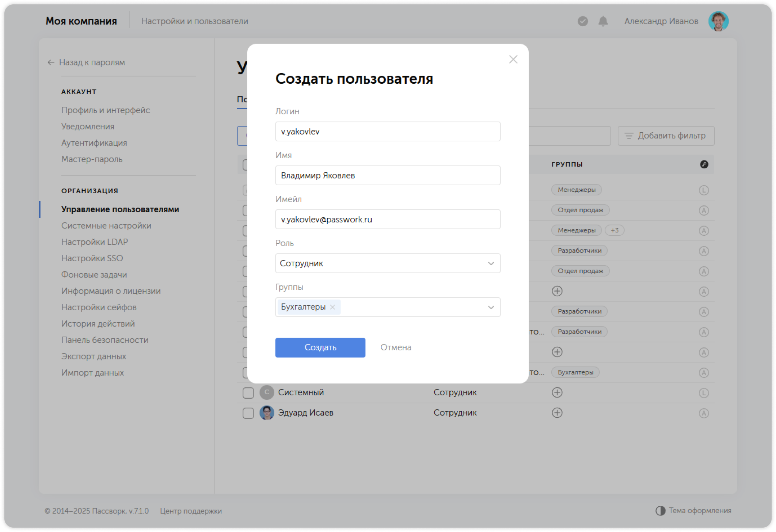Click the Имейл input field

tap(387, 220)
